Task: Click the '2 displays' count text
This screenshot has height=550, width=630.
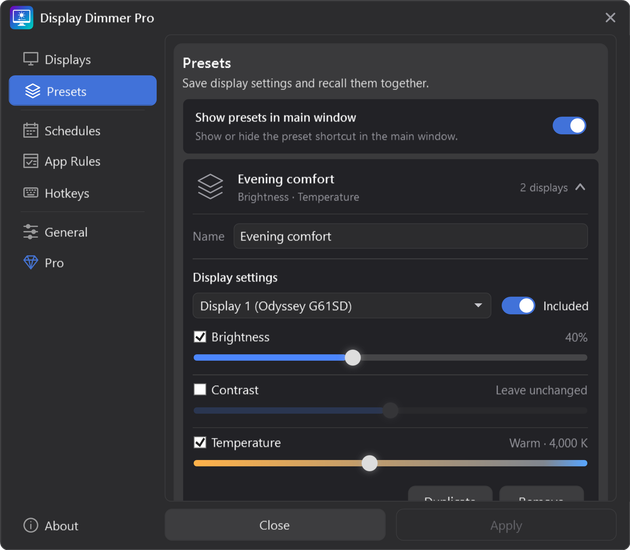Action: (x=544, y=188)
